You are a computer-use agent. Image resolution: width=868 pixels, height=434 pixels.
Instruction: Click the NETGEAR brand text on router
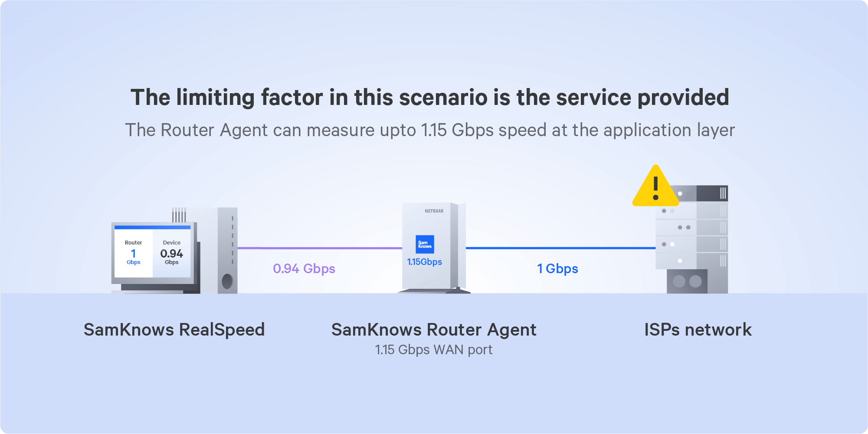(434, 211)
